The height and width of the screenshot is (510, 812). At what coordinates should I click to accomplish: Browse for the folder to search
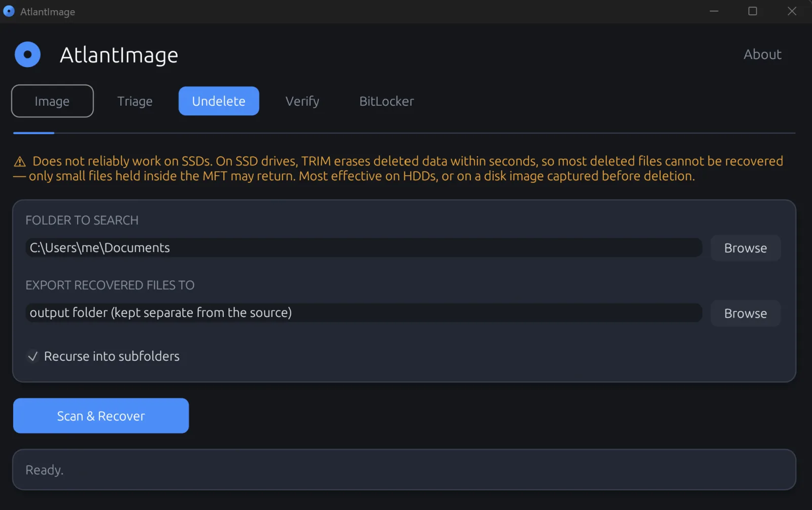746,248
